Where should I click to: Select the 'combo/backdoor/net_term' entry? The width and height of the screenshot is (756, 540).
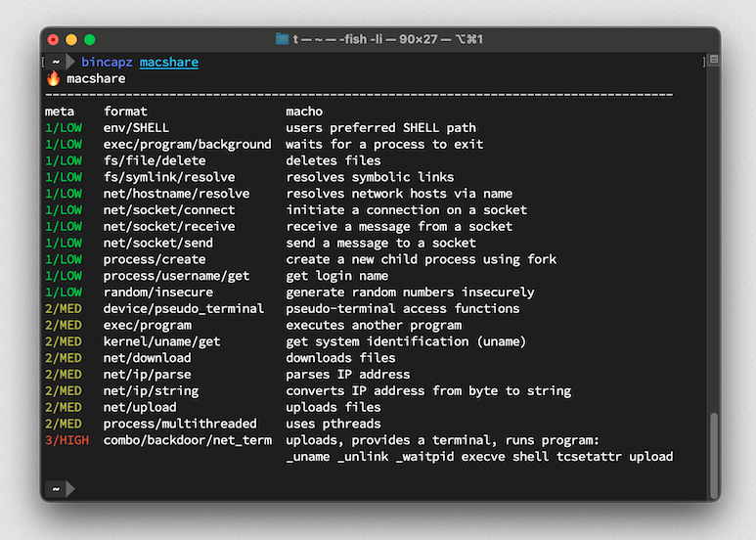(x=188, y=439)
